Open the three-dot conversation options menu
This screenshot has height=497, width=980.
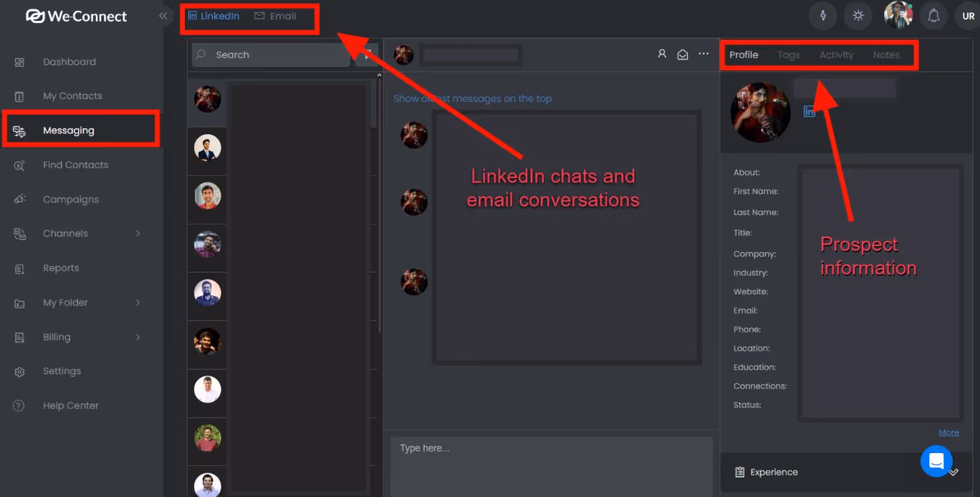click(703, 54)
